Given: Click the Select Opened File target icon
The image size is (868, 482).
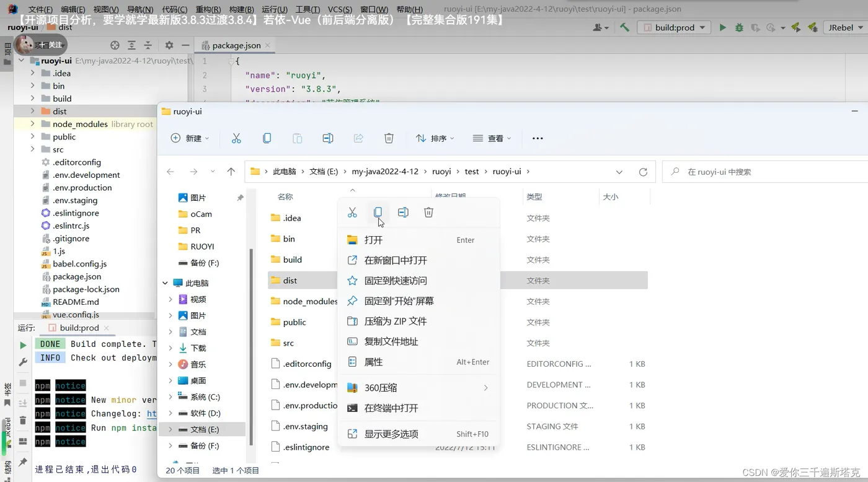Looking at the screenshot, I should point(115,45).
